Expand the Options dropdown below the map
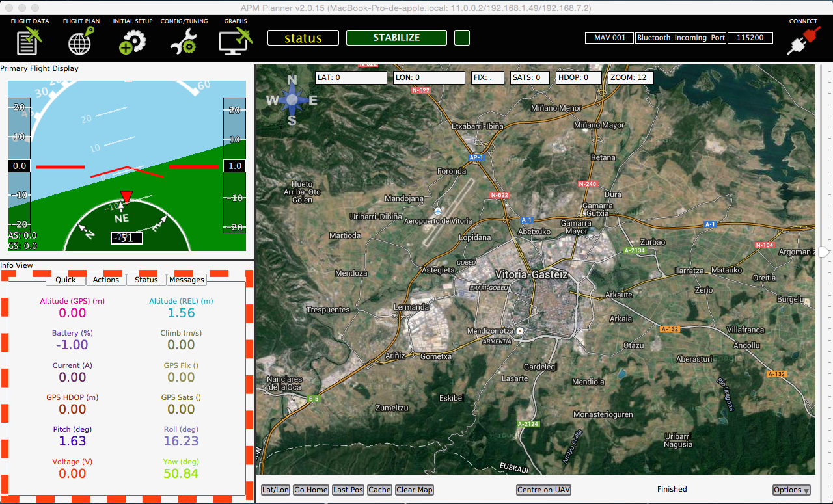The width and height of the screenshot is (833, 504). click(791, 490)
